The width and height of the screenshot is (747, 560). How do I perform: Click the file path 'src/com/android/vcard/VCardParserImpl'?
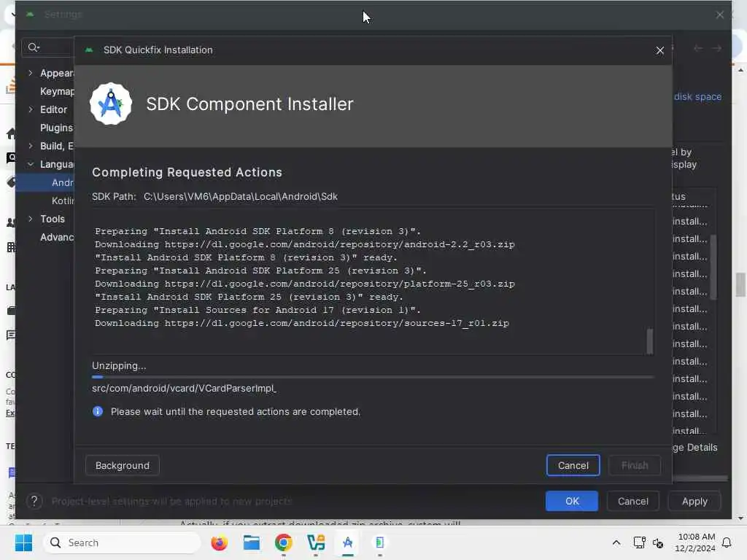click(x=184, y=388)
